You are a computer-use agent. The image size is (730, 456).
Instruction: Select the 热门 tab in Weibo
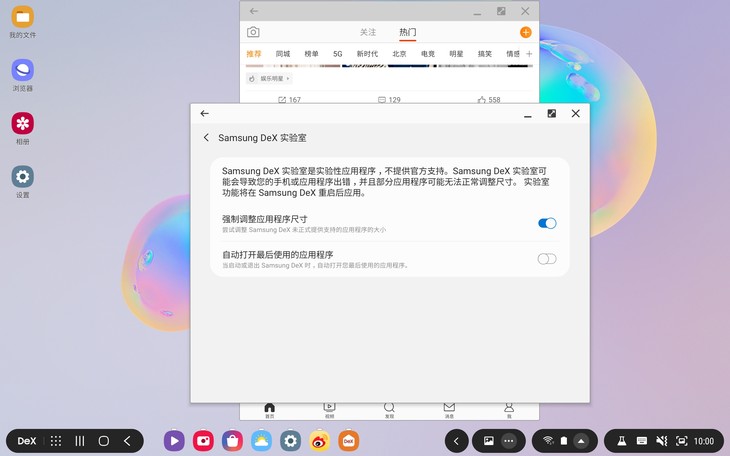click(x=407, y=32)
